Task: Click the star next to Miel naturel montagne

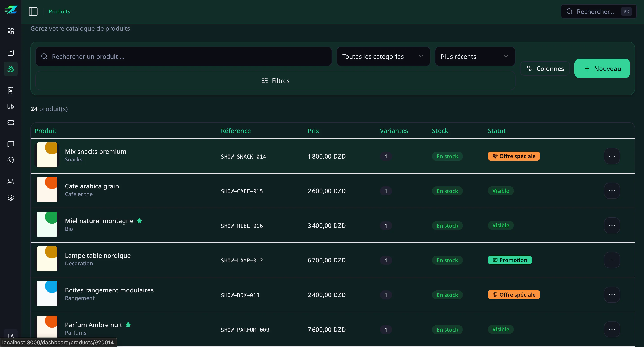Action: pos(139,221)
